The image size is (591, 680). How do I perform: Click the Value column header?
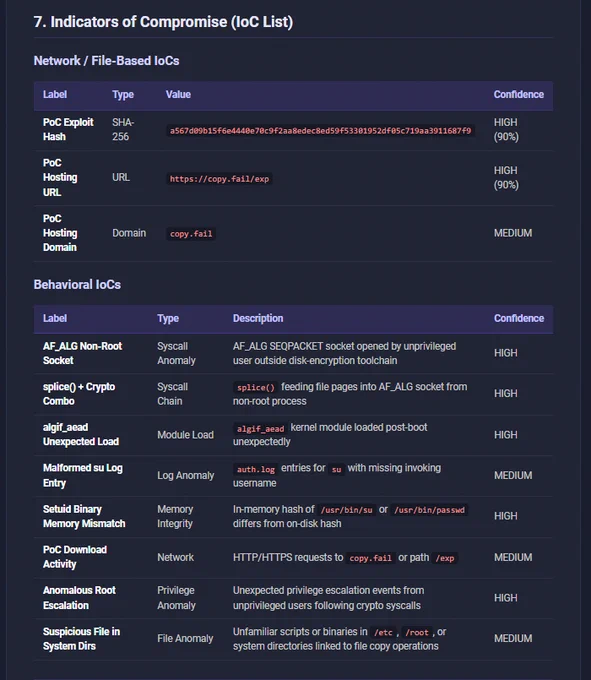178,95
